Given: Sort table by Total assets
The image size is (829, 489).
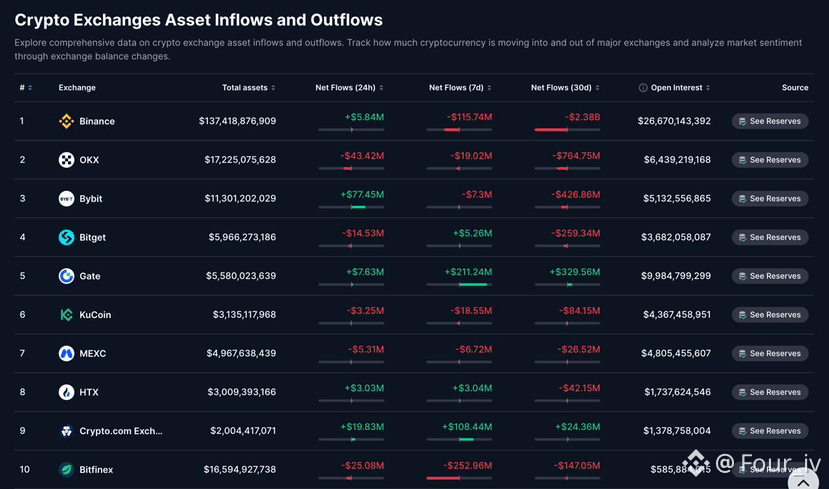Looking at the screenshot, I should (273, 88).
